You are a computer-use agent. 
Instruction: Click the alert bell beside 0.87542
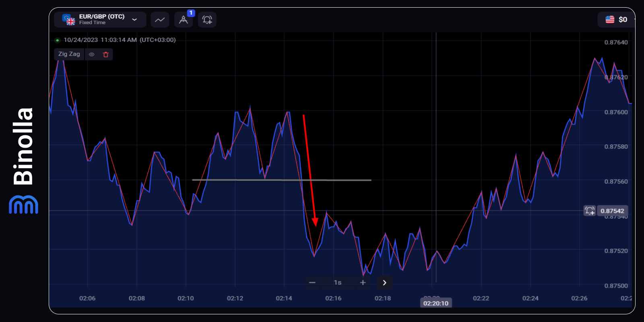coord(590,211)
